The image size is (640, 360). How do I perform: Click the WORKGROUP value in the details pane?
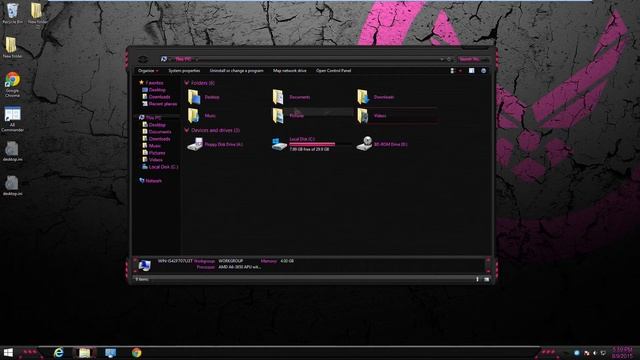231,261
